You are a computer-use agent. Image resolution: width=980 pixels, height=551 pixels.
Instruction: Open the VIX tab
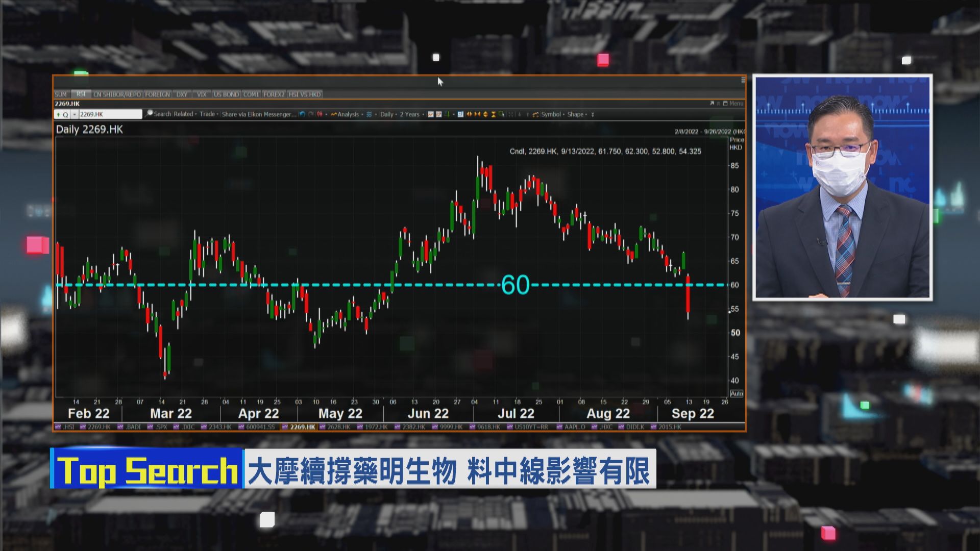tap(203, 94)
